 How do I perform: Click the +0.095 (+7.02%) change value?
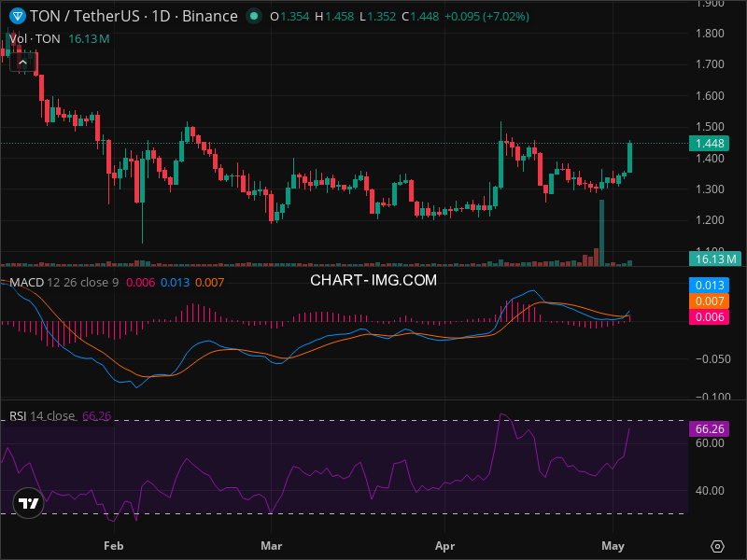click(x=486, y=17)
